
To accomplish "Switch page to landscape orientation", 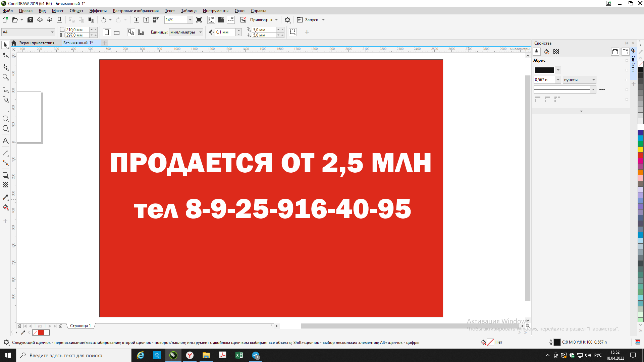I will (x=117, y=33).
